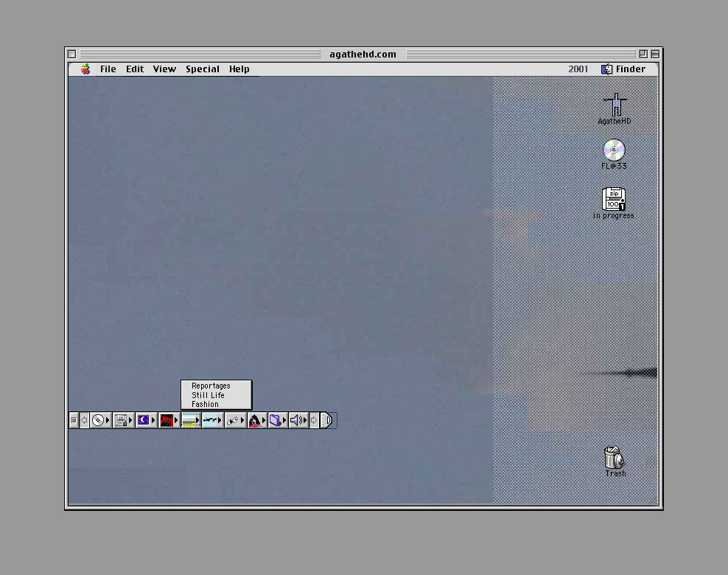
Task: Click the 2001 clock in menu bar
Action: [x=578, y=69]
